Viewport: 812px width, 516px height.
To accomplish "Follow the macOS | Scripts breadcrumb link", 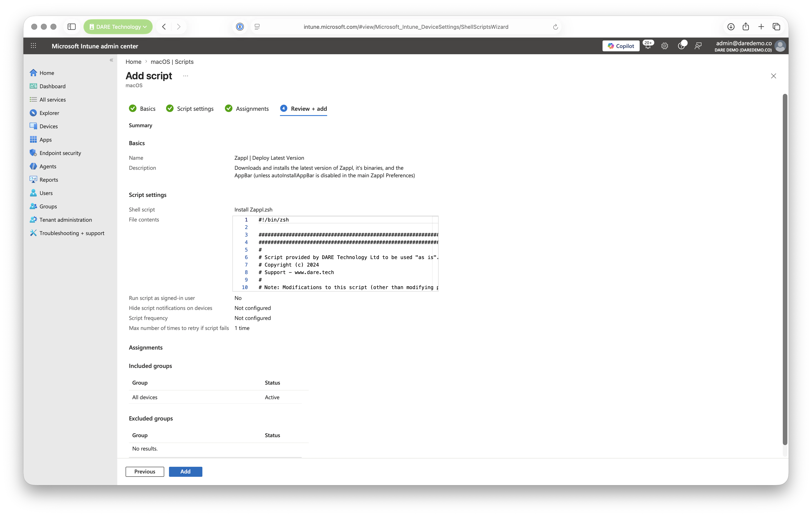I will pyautogui.click(x=172, y=62).
